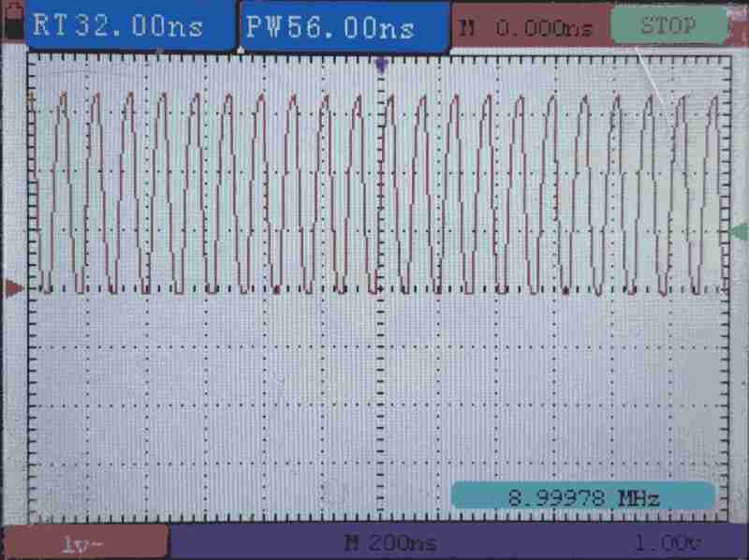Click the first waveform peak at left
Screen dimensions: 749x560
tap(62, 96)
